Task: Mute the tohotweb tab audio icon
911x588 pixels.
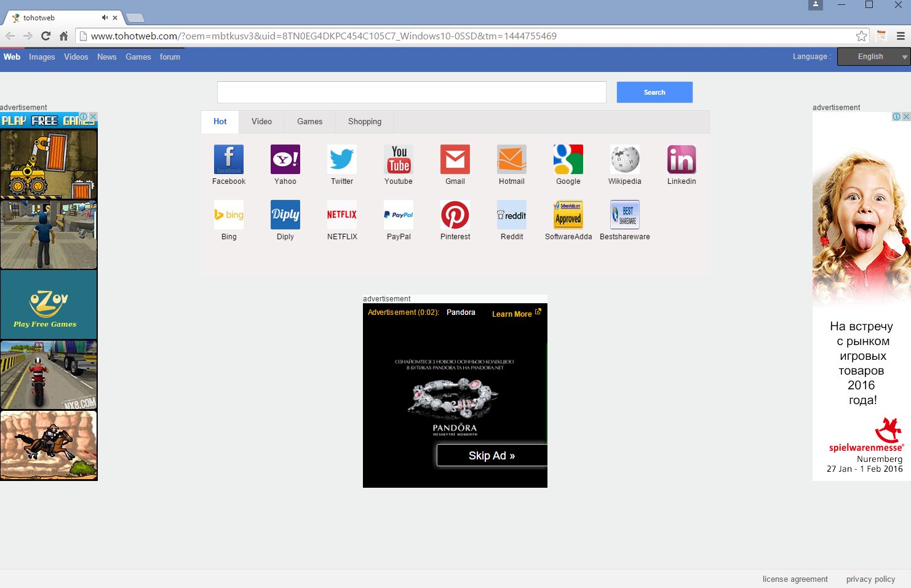Action: click(105, 18)
